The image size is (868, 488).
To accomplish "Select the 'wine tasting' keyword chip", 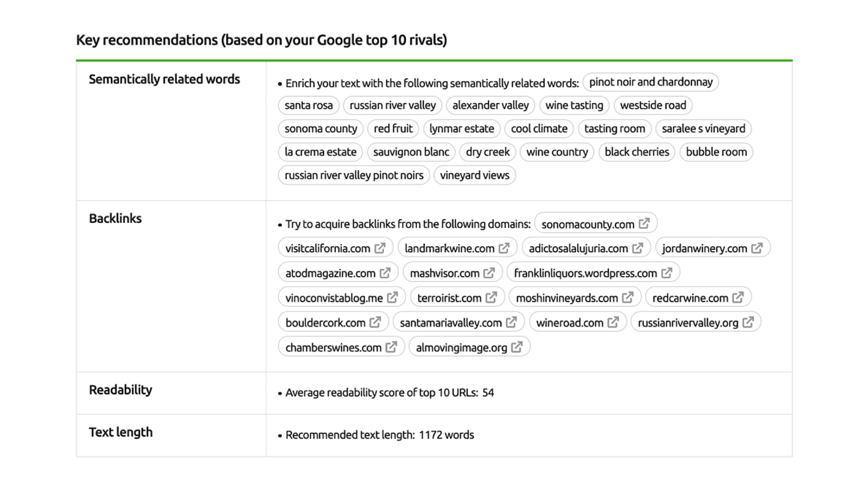I will 574,105.
